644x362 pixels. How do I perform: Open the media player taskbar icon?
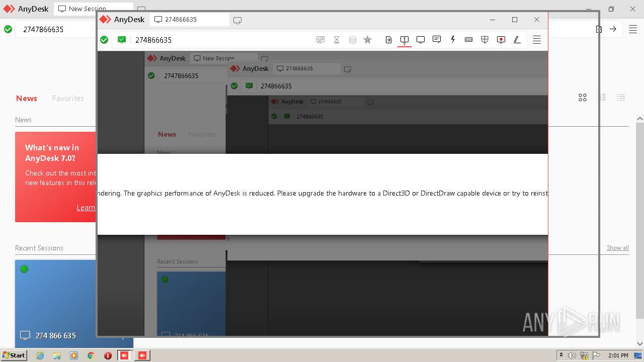point(74,355)
